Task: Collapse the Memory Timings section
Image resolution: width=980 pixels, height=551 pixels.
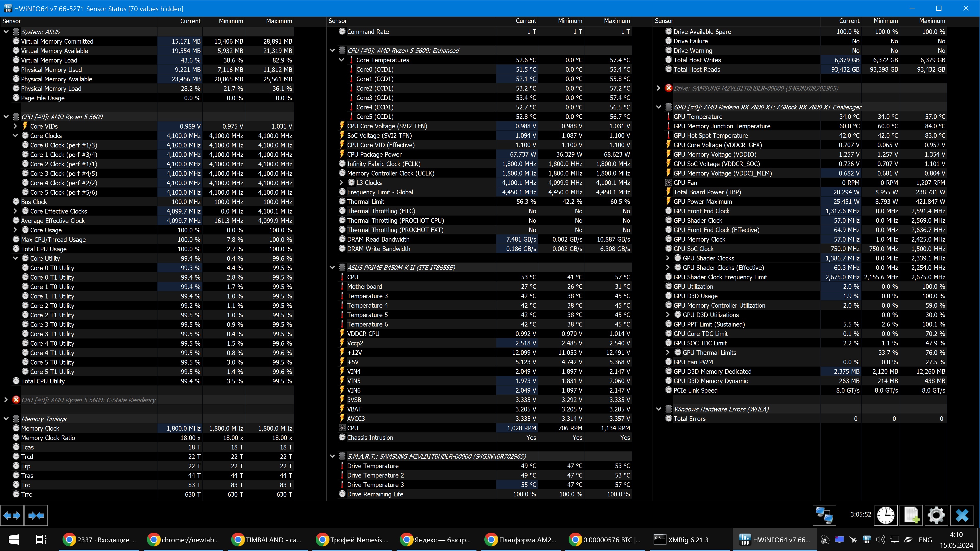Action: coord(6,419)
